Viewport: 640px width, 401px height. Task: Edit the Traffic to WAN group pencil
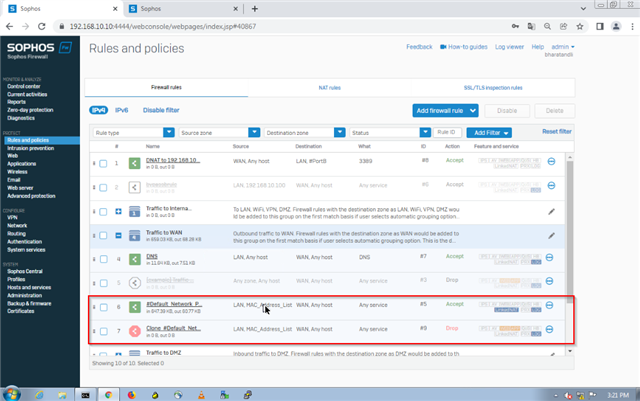click(551, 236)
